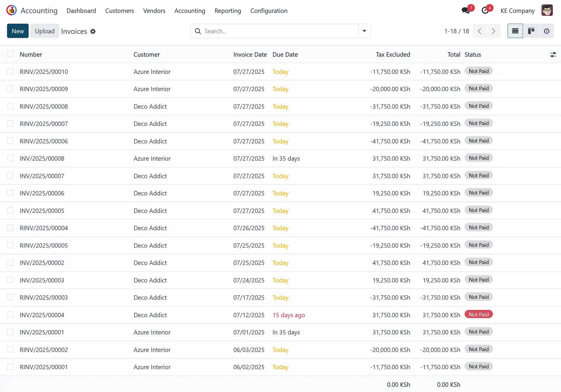Open the optional columns adjust icon
This screenshot has height=392, width=561.
pos(553,55)
